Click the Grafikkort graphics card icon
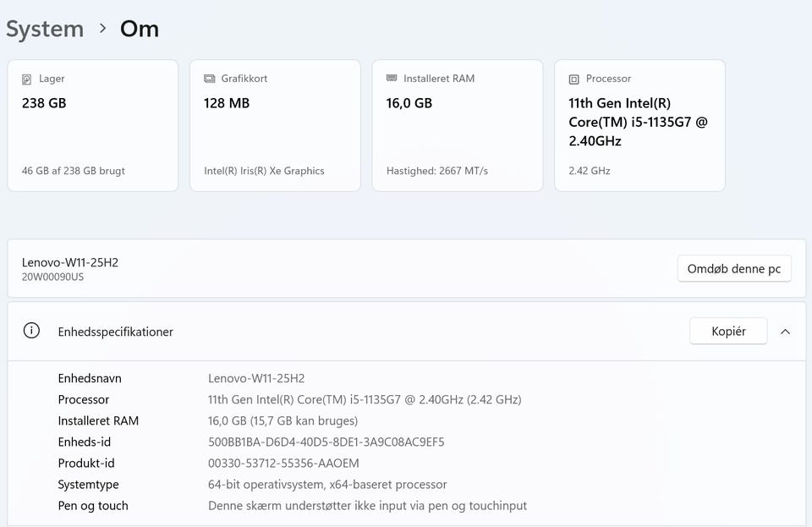The image size is (812, 527). pyautogui.click(x=210, y=79)
